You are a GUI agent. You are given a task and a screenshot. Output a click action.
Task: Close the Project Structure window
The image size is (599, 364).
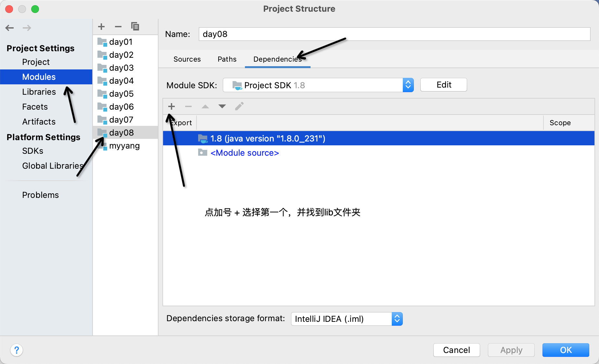click(9, 9)
